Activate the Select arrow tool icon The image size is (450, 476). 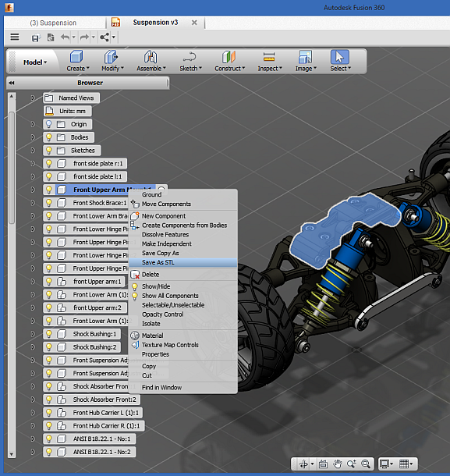[x=339, y=57]
